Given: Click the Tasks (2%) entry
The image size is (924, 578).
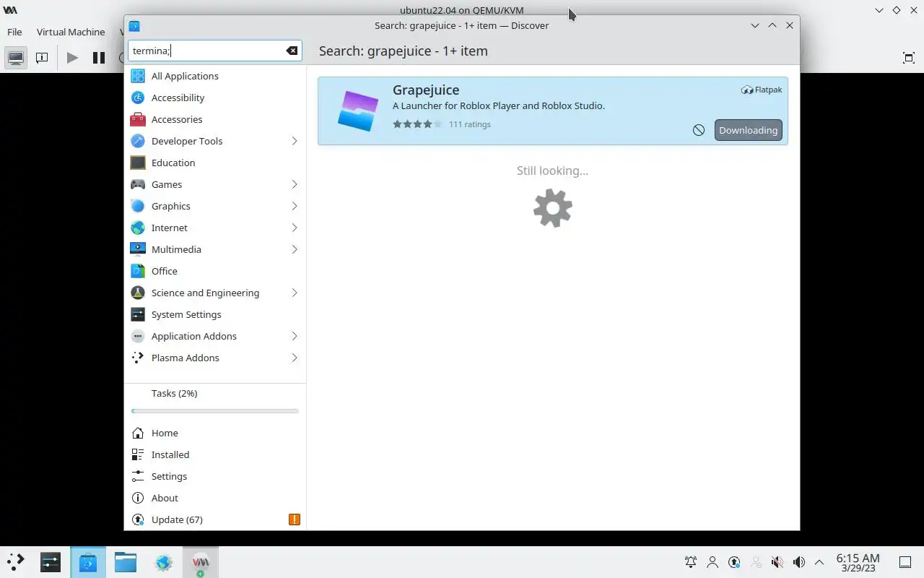Looking at the screenshot, I should [x=174, y=393].
